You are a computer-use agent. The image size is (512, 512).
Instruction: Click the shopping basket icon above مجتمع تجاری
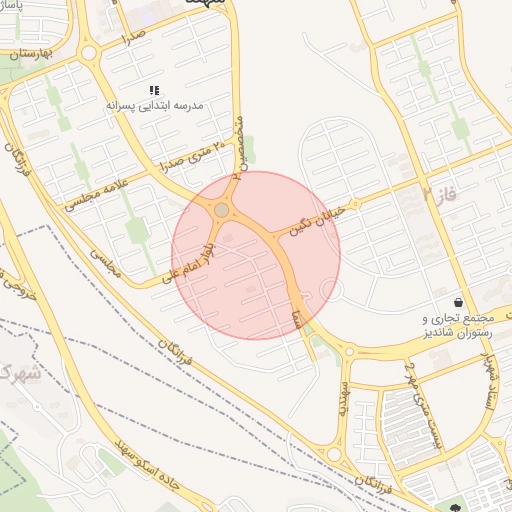tap(458, 302)
